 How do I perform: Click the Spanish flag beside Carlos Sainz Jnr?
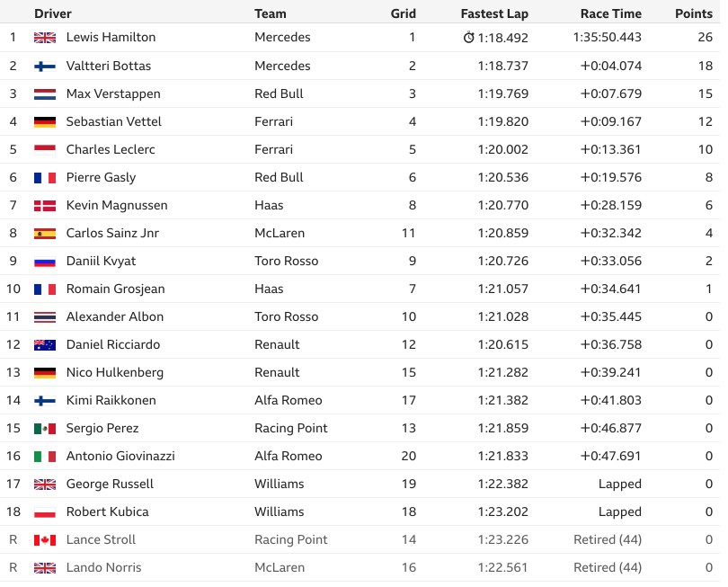pos(45,234)
